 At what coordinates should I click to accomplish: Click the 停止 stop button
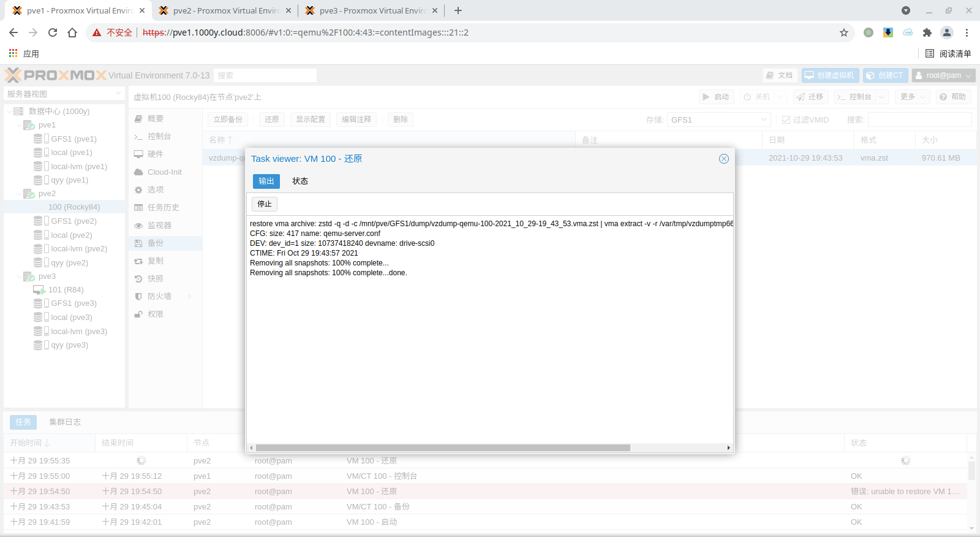265,204
